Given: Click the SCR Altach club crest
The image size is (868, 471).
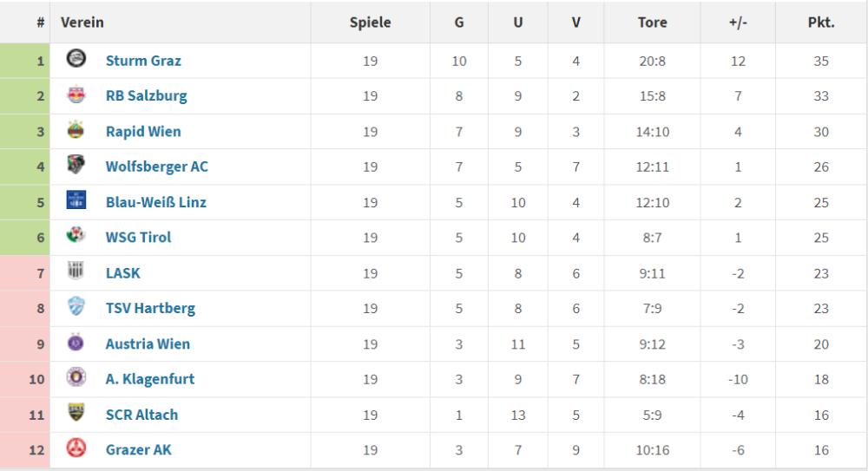Looking at the screenshot, I should [76, 413].
